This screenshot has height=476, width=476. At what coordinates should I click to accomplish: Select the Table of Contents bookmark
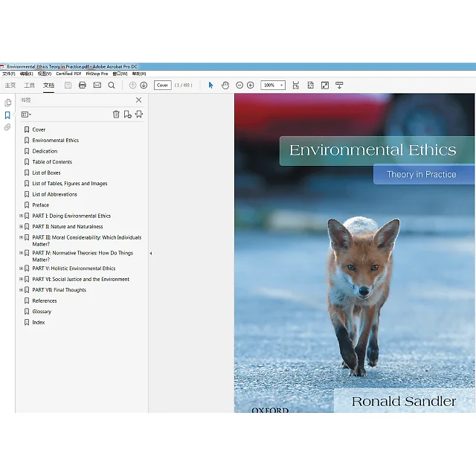[52, 162]
